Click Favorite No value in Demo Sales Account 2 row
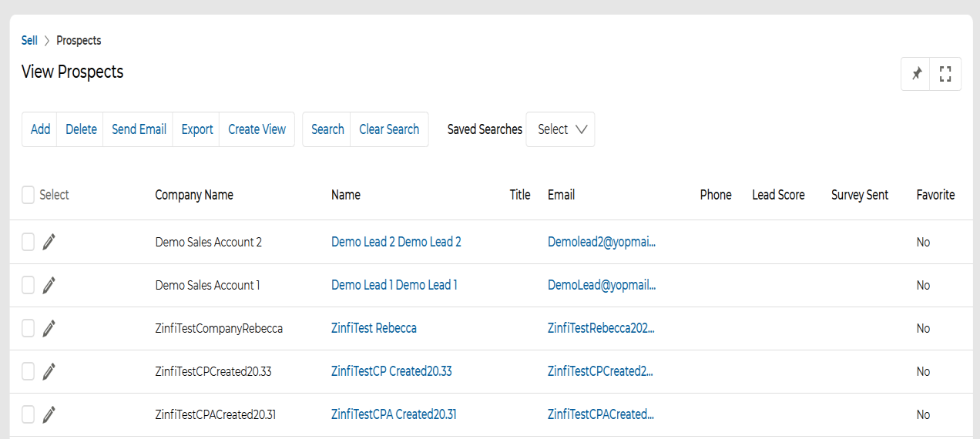 click(x=923, y=242)
